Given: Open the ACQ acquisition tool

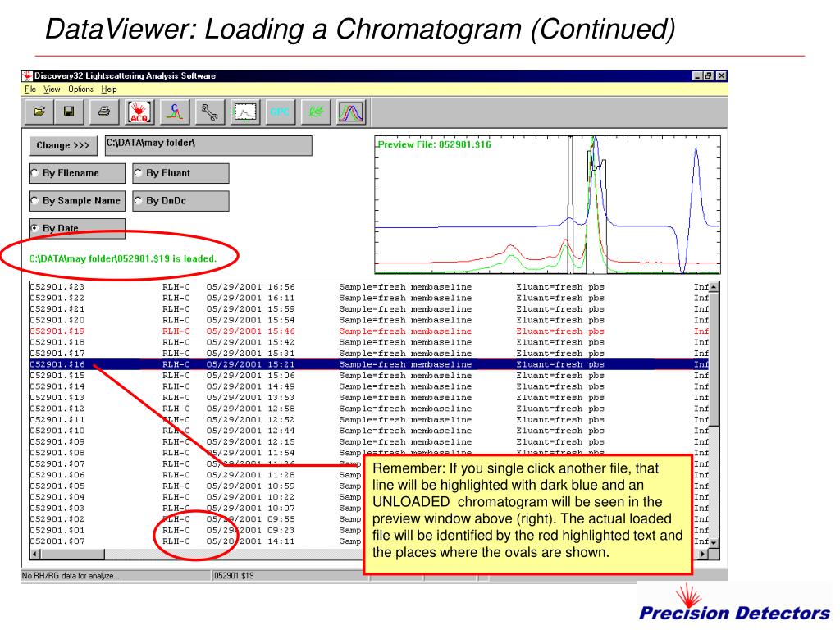Looking at the screenshot, I should [139, 112].
